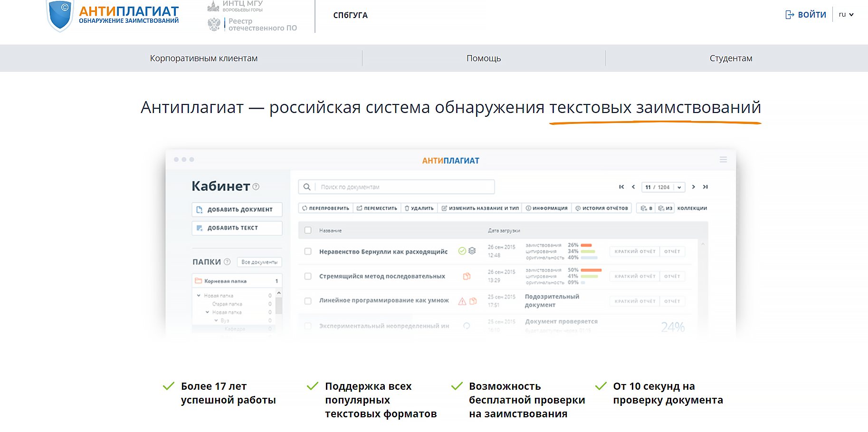Click Краткий отчёт for Стремящийся метод
This screenshot has width=868, height=432.
[635, 276]
